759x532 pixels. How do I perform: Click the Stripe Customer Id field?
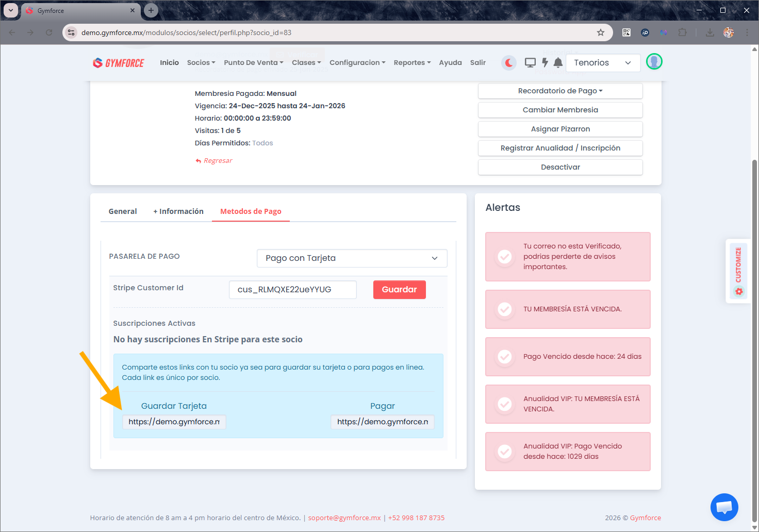click(x=292, y=290)
